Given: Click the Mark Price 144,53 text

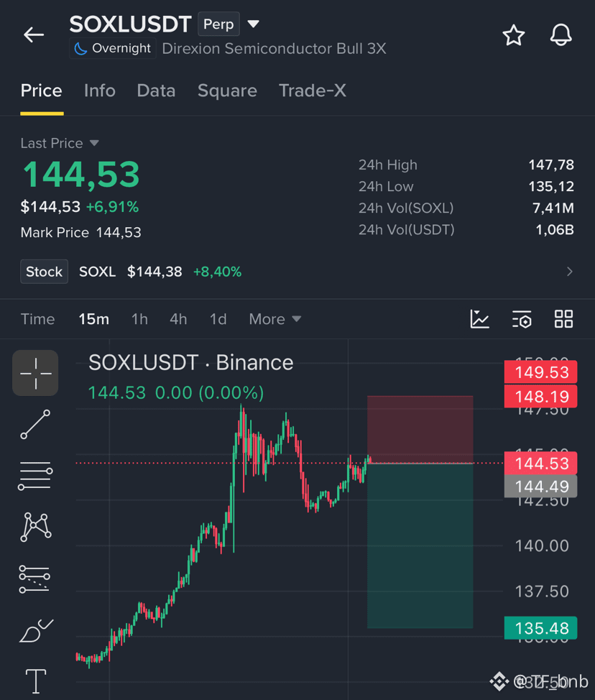Looking at the screenshot, I should pyautogui.click(x=80, y=233).
